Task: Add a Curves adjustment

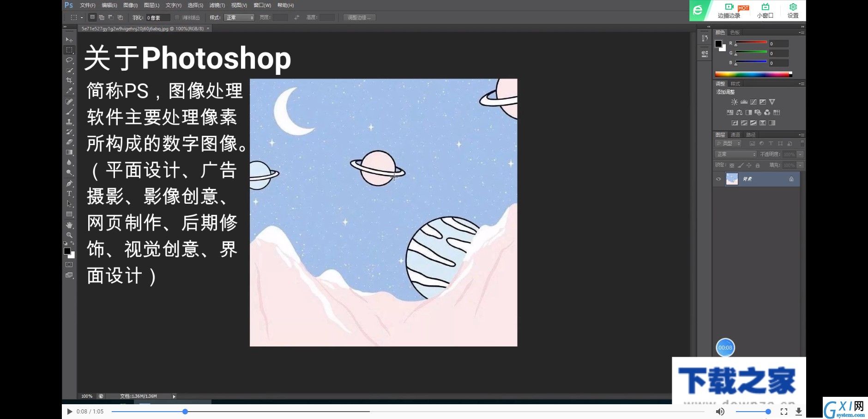Action: click(x=753, y=102)
